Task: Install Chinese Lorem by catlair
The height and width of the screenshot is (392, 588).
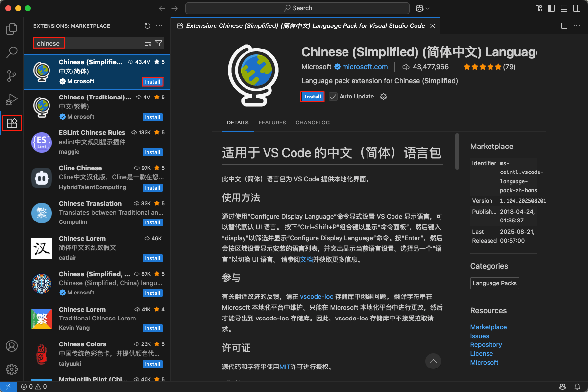Action: click(152, 258)
